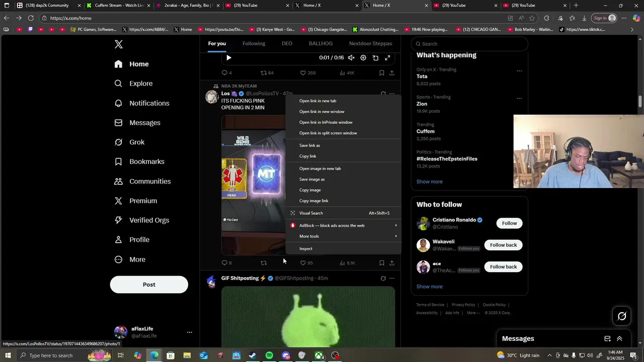This screenshot has width=644, height=362.
Task: Open more options for GIF Shitposting post
Action: coord(392,279)
